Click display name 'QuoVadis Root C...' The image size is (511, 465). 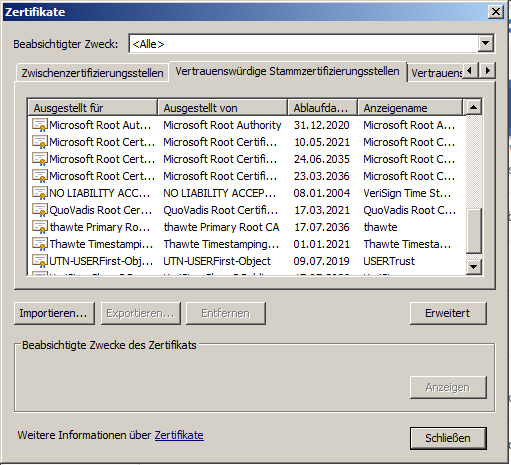coord(409,210)
